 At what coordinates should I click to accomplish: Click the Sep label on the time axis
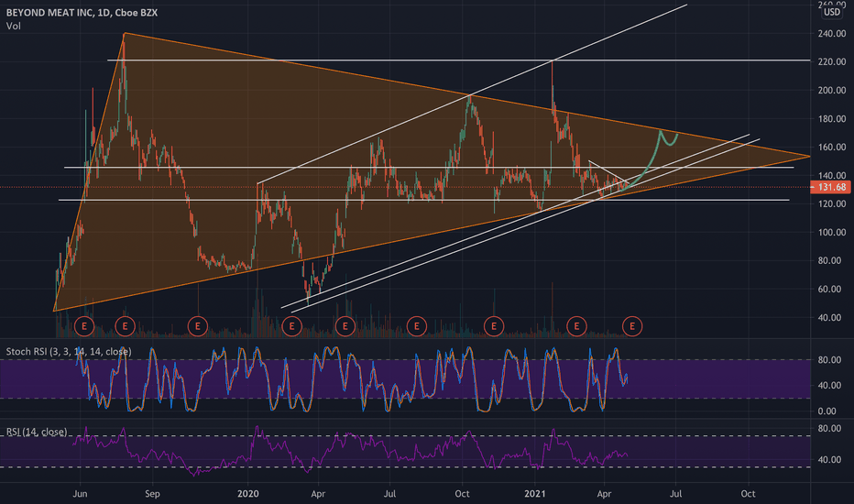[152, 494]
